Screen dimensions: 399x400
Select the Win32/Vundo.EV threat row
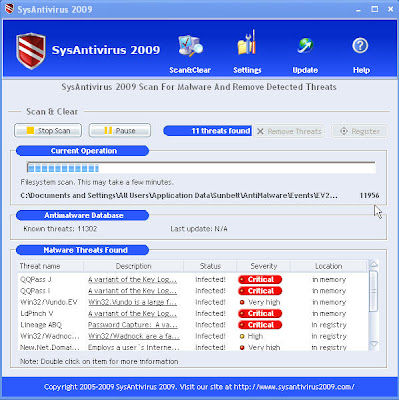[193, 302]
